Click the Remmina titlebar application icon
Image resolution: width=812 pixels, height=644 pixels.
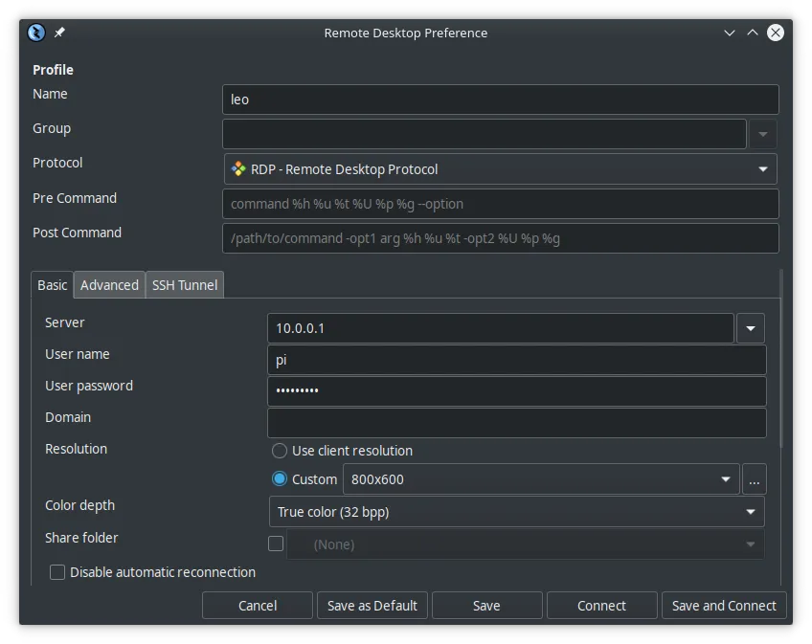pyautogui.click(x=36, y=32)
